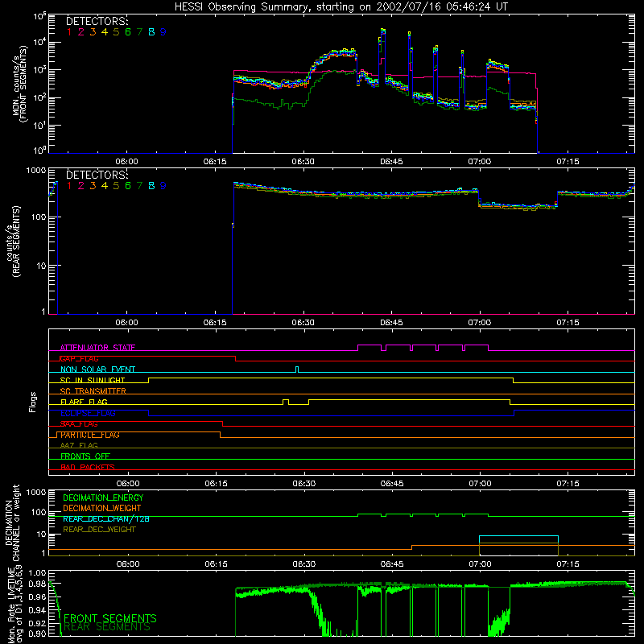Viewport: 644px width, 644px height.
Task: Click the REAR SEGMENTS livetime legend
Action: (108, 627)
